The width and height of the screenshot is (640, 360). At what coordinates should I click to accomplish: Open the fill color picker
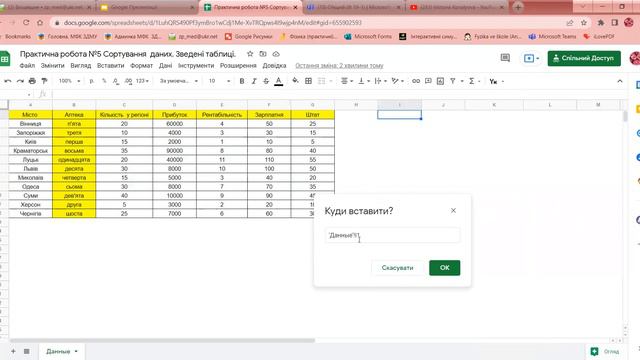(x=295, y=81)
